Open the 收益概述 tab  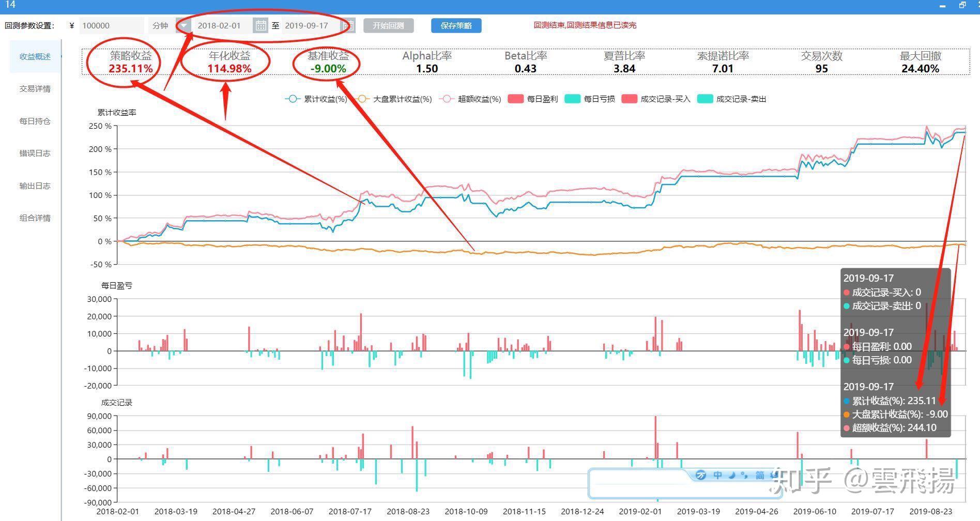pyautogui.click(x=35, y=56)
